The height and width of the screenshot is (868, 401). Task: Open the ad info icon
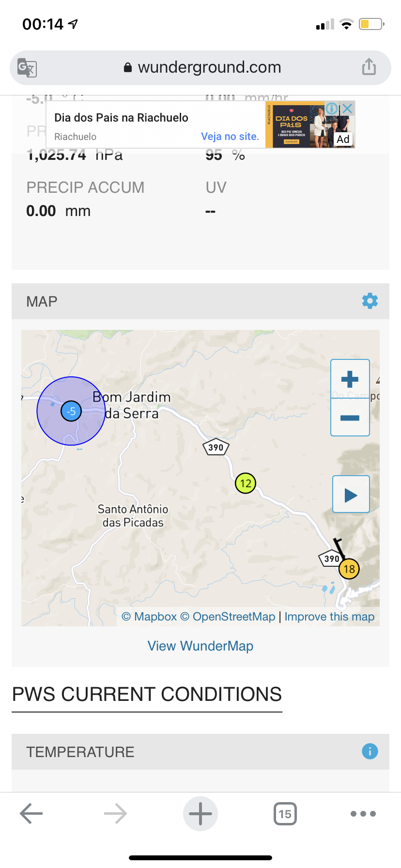pyautogui.click(x=332, y=108)
